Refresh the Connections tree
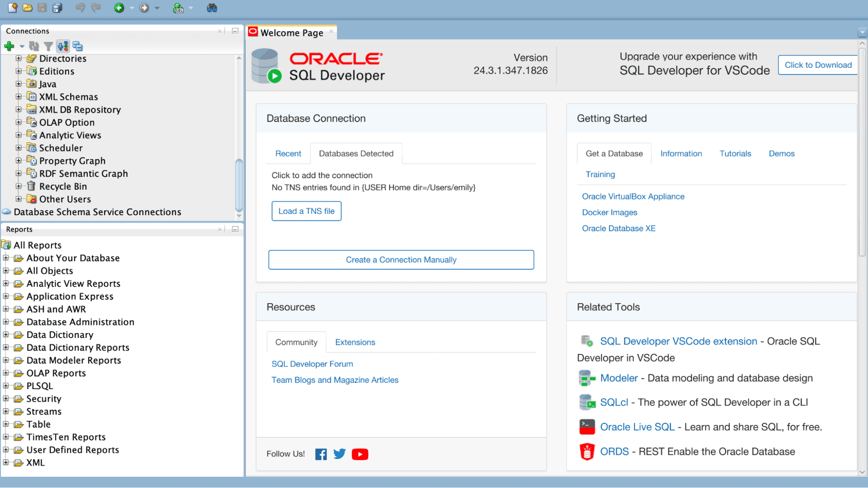The height and width of the screenshot is (488, 868). (34, 46)
